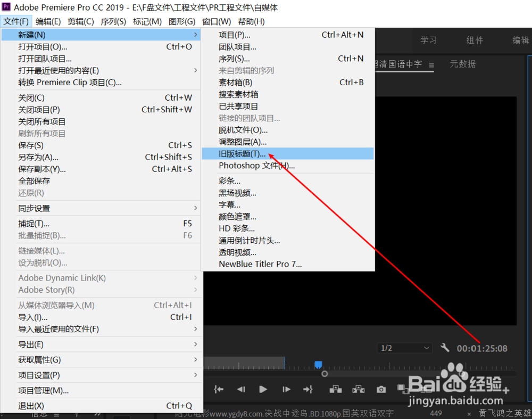Open the 文件(F) menu
Viewport: 532px width, 419px height.
point(16,21)
